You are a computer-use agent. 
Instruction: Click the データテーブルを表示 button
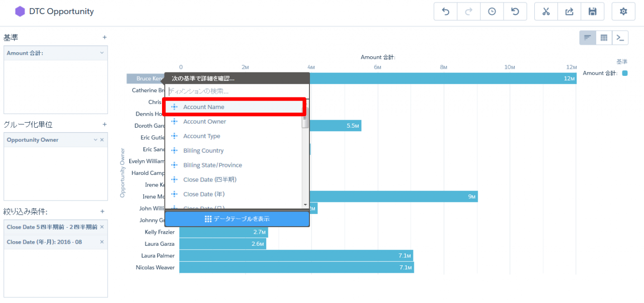(237, 219)
